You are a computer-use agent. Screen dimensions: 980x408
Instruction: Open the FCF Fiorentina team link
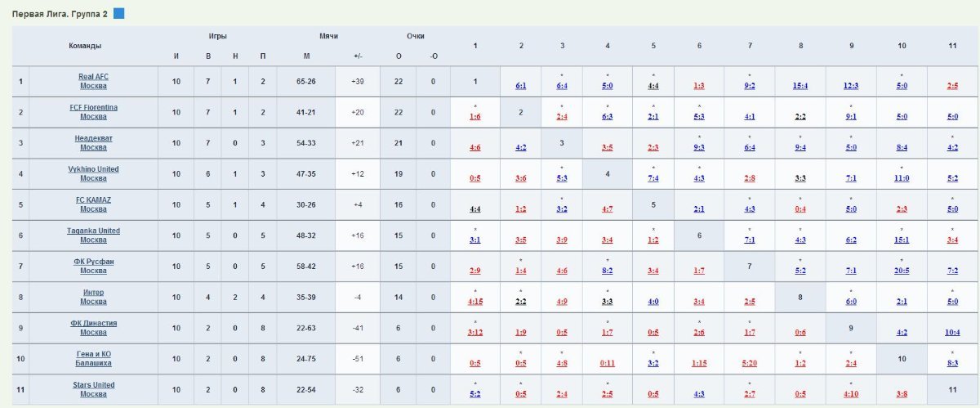point(93,107)
